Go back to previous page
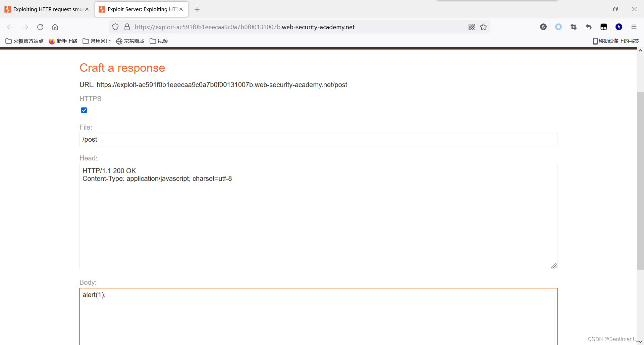Image resolution: width=644 pixels, height=345 pixels. [10, 27]
